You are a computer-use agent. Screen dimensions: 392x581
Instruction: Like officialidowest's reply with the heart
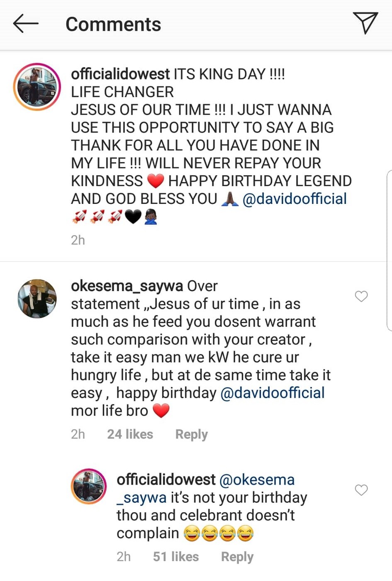(x=361, y=490)
